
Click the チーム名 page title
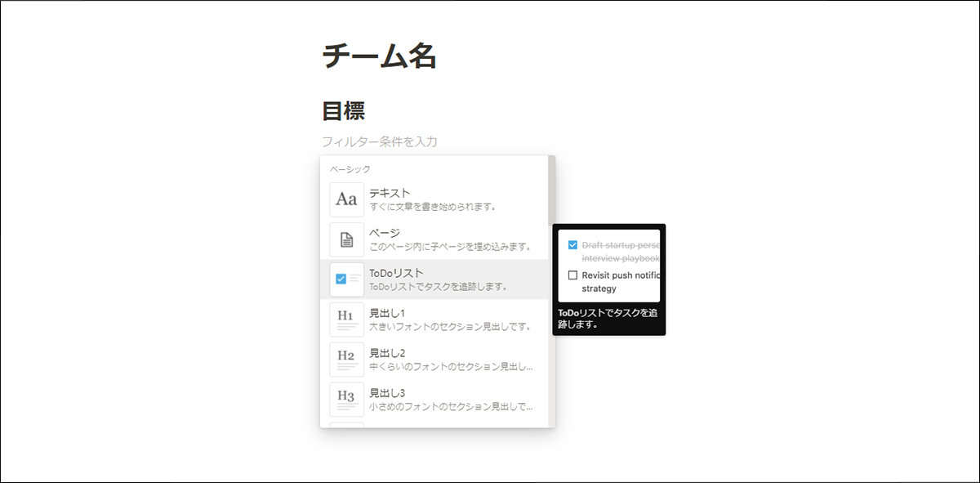tap(379, 56)
